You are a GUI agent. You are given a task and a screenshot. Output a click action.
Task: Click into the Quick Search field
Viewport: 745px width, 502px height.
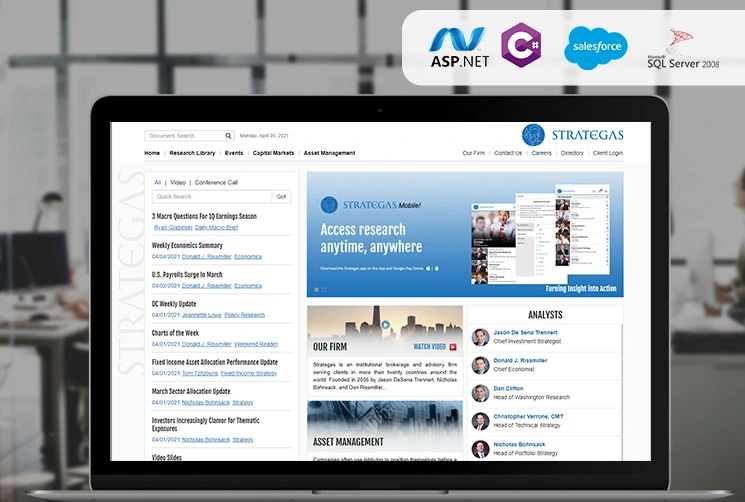pos(212,197)
